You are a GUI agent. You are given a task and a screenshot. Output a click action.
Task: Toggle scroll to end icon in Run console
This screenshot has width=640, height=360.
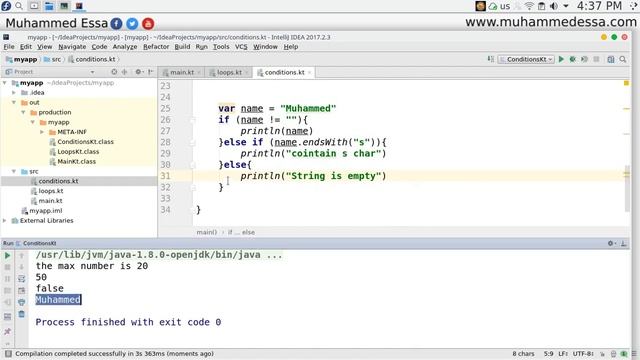pos(22,291)
